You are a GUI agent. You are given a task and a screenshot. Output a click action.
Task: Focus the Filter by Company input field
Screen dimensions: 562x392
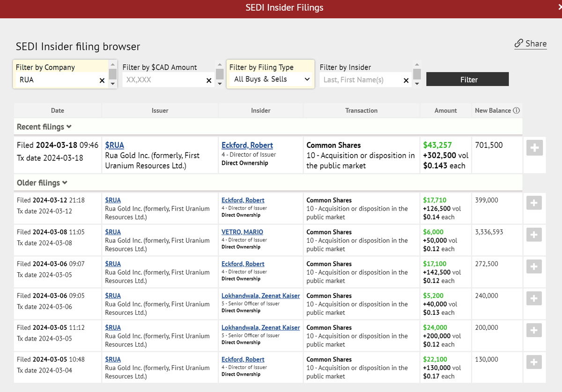click(x=61, y=80)
